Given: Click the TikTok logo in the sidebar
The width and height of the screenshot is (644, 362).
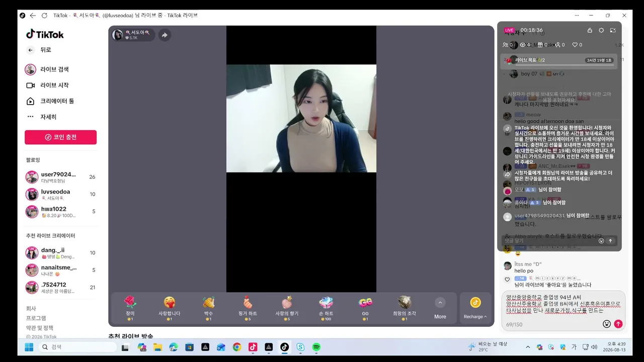Looking at the screenshot, I should click(45, 34).
